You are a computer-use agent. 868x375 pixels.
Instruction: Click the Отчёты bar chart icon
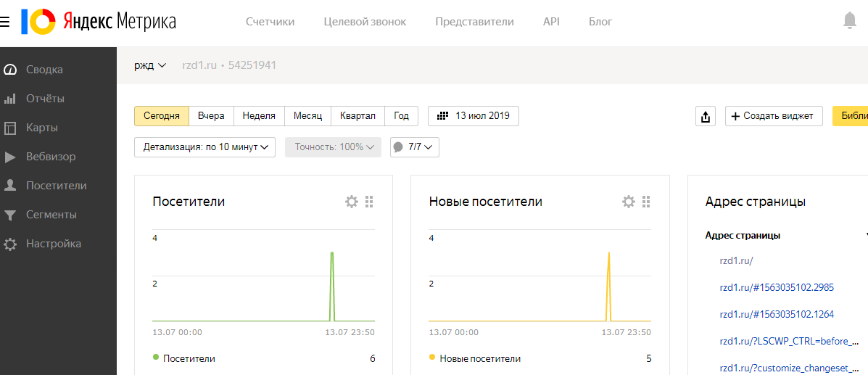point(9,99)
